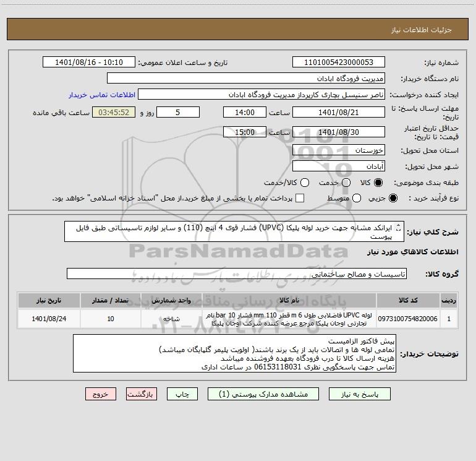Click the remaining time countdown 03:45:52
The width and height of the screenshot is (476, 461).
(x=114, y=112)
